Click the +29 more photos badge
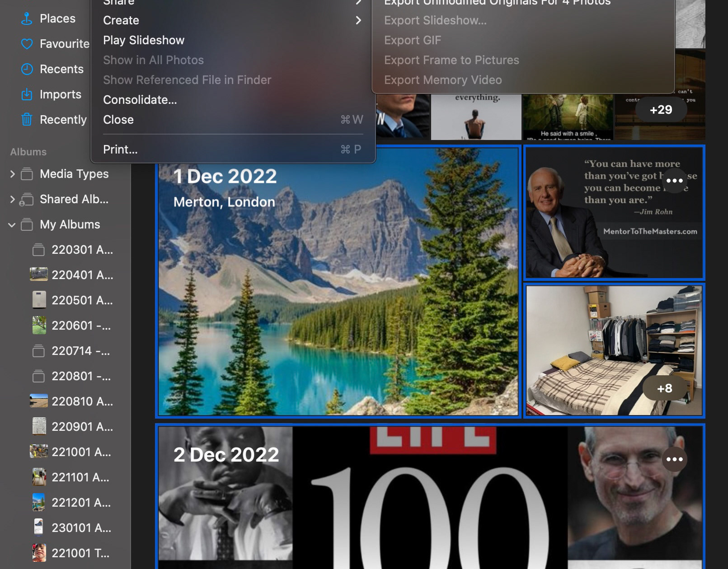 click(661, 110)
